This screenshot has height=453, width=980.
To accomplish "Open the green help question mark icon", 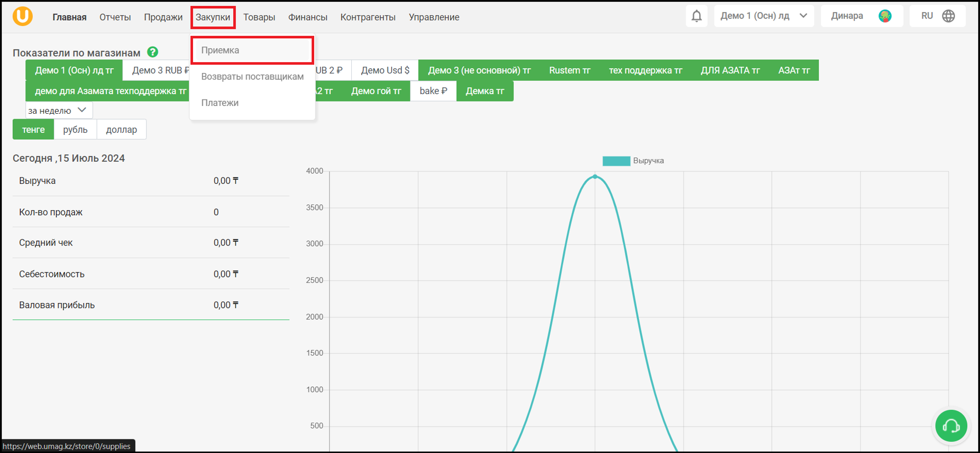I will point(152,52).
